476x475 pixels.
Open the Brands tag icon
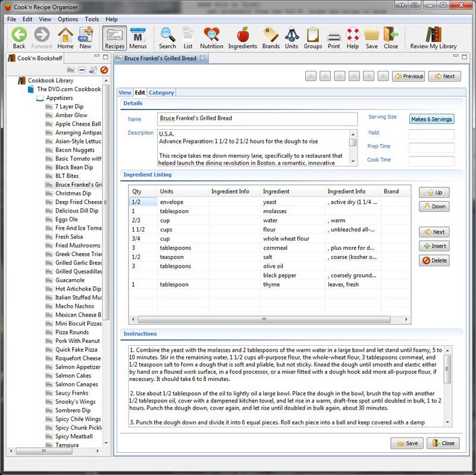coord(271,38)
